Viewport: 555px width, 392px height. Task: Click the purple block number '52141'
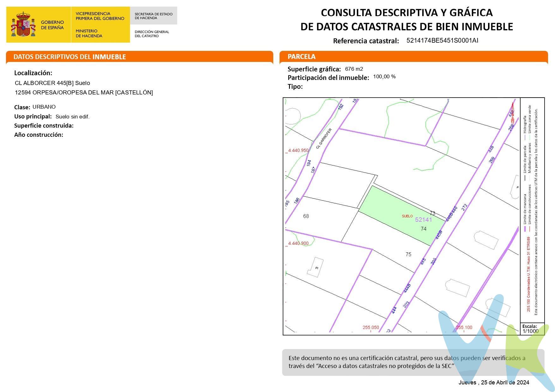point(423,220)
